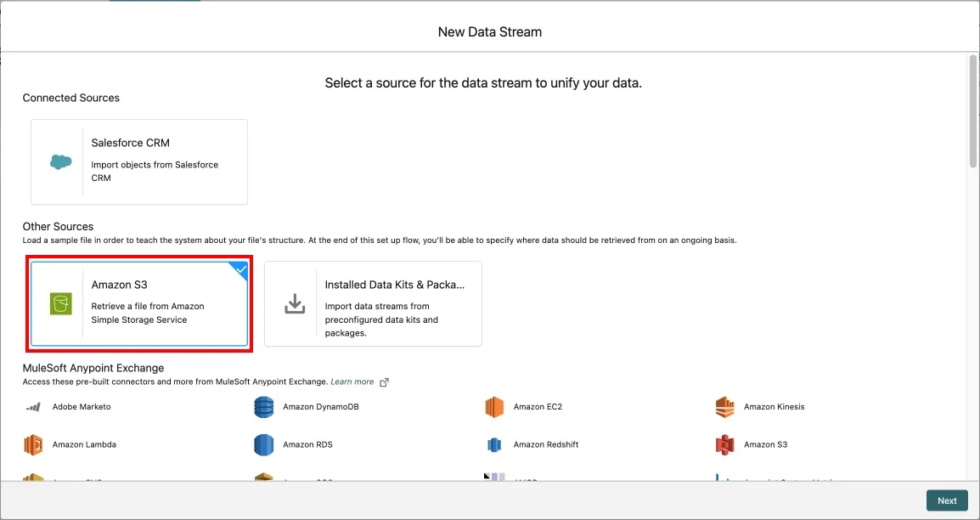Click the Installed Data Kits download icon
The width and height of the screenshot is (980, 520).
point(294,304)
